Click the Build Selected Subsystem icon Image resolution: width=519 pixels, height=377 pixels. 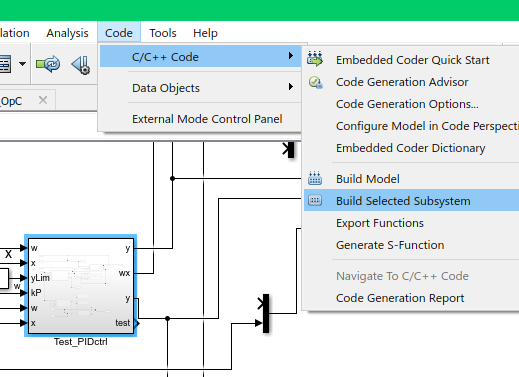(315, 200)
